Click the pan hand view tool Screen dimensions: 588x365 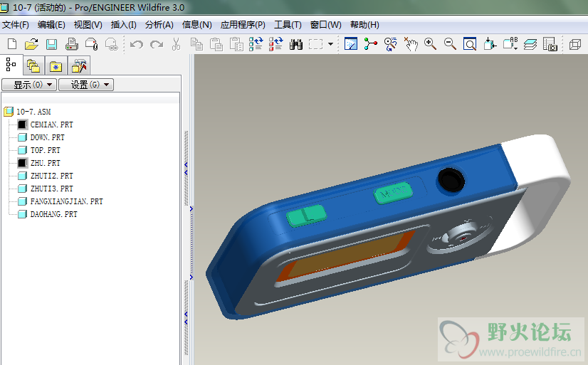tap(411, 44)
